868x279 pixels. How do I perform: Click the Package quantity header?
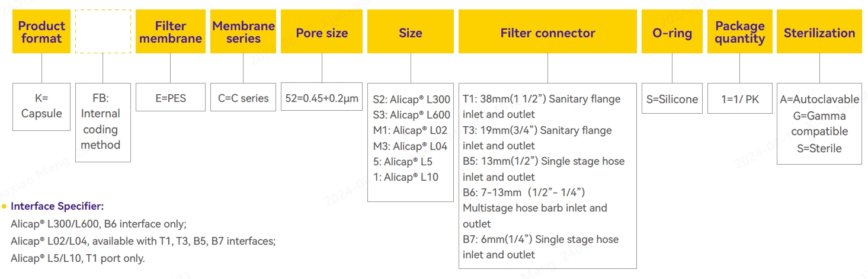point(739,33)
